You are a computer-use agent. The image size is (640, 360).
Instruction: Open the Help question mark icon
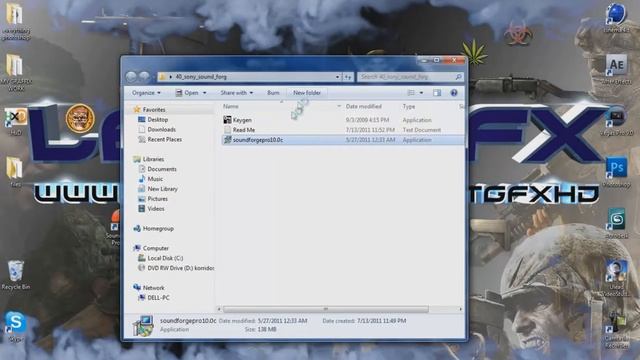[453, 93]
